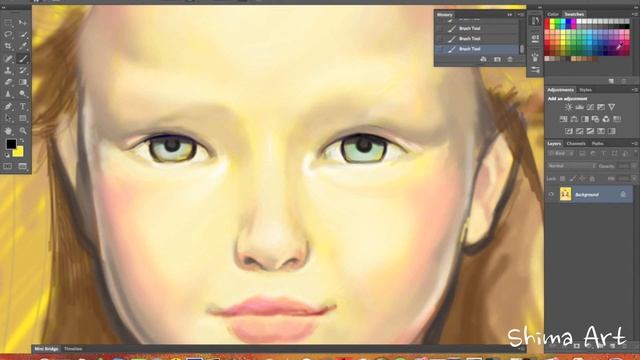This screenshot has height=360, width=640.
Task: Add a Color Balance adjustment
Action: pos(574,119)
